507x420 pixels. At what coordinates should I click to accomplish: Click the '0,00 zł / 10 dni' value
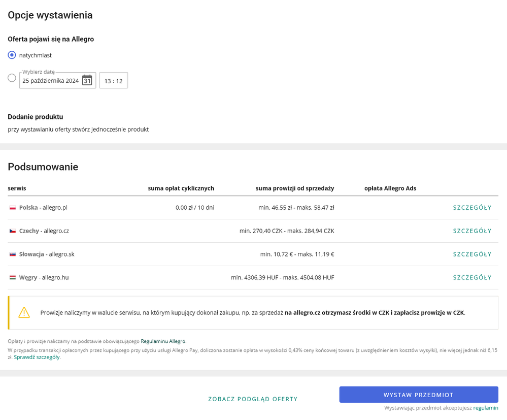coord(195,208)
